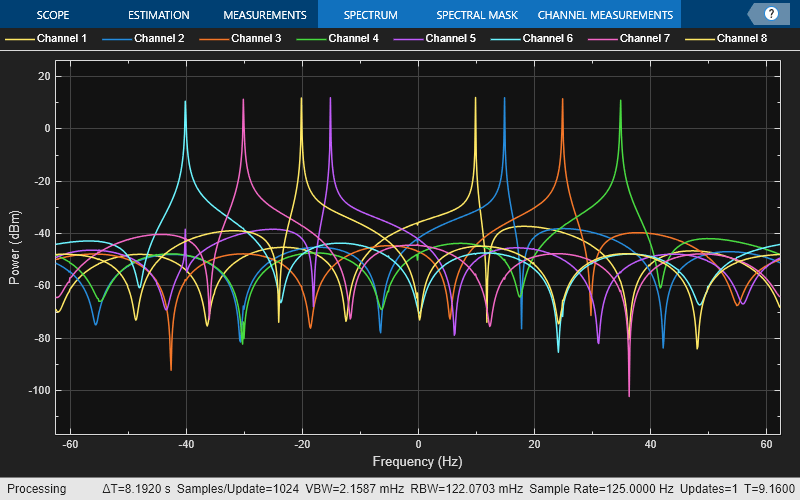Click the green Channel 4 peak at 35 Hz
The width and height of the screenshot is (800, 500).
pos(620,101)
